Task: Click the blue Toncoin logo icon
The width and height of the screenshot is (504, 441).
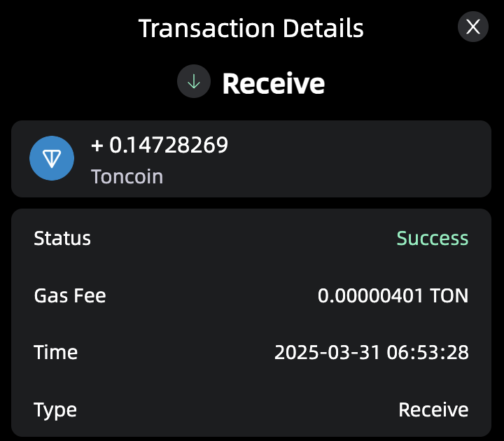Action: point(52,159)
